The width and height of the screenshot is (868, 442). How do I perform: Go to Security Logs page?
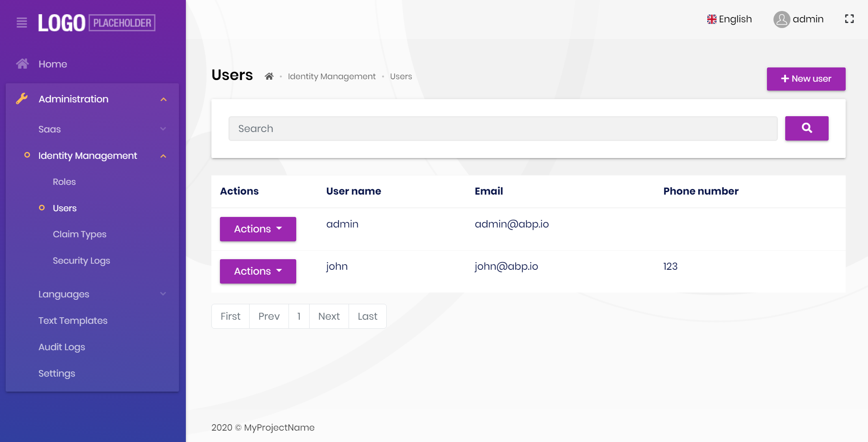pyautogui.click(x=81, y=260)
